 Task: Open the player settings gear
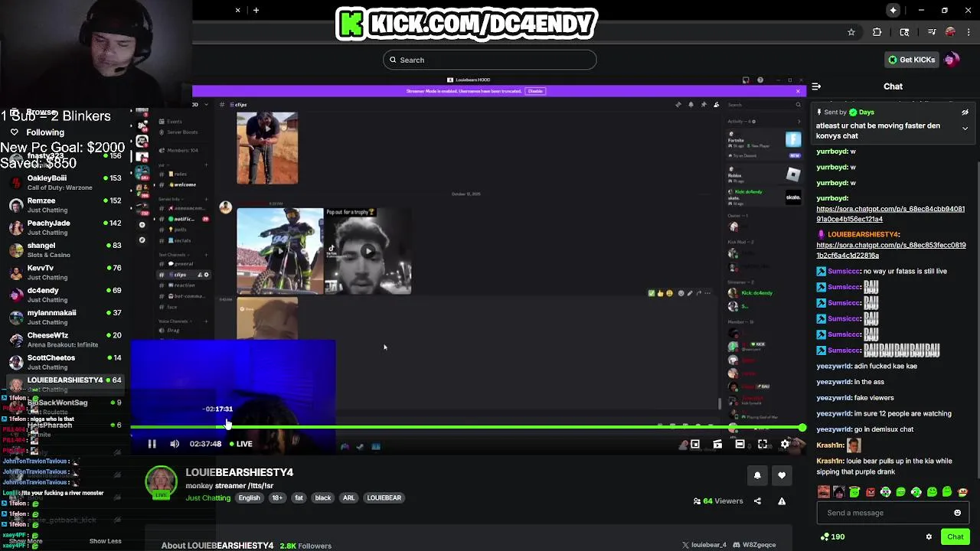pos(785,444)
